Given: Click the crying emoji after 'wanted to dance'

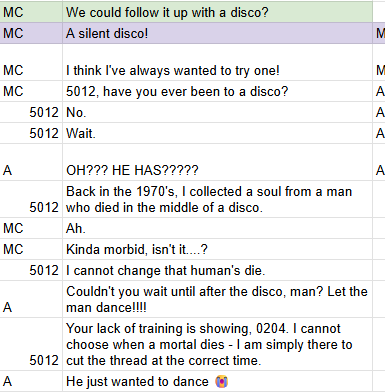Looking at the screenshot, I should point(222,382).
